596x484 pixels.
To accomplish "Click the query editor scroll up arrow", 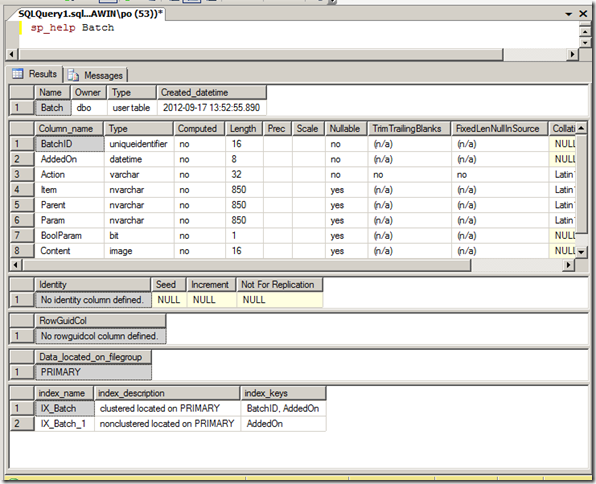I will [x=585, y=32].
